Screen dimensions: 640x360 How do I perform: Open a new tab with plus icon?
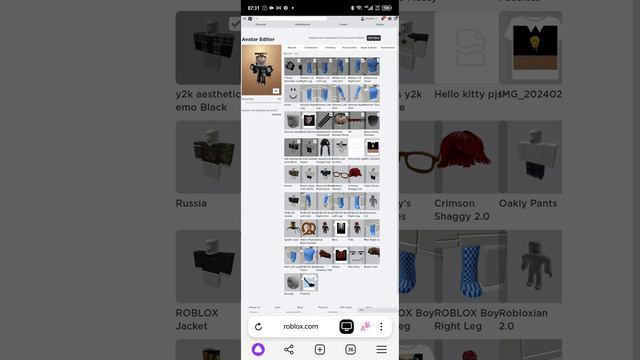click(320, 349)
